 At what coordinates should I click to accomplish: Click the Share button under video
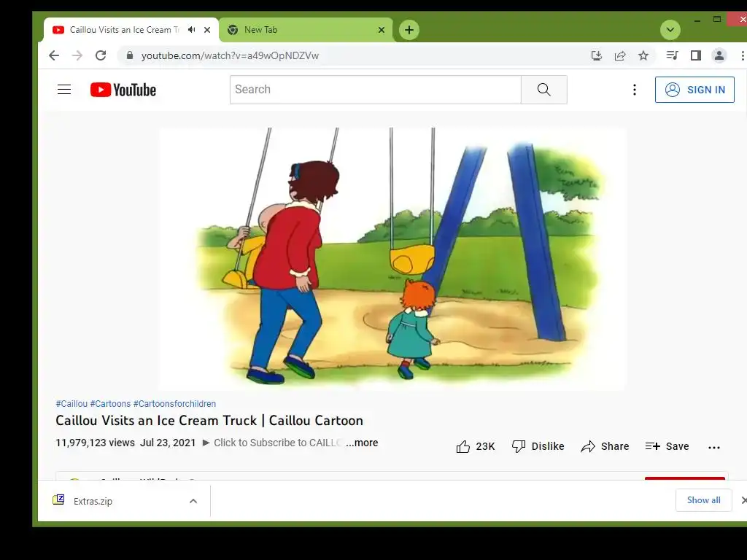605,446
